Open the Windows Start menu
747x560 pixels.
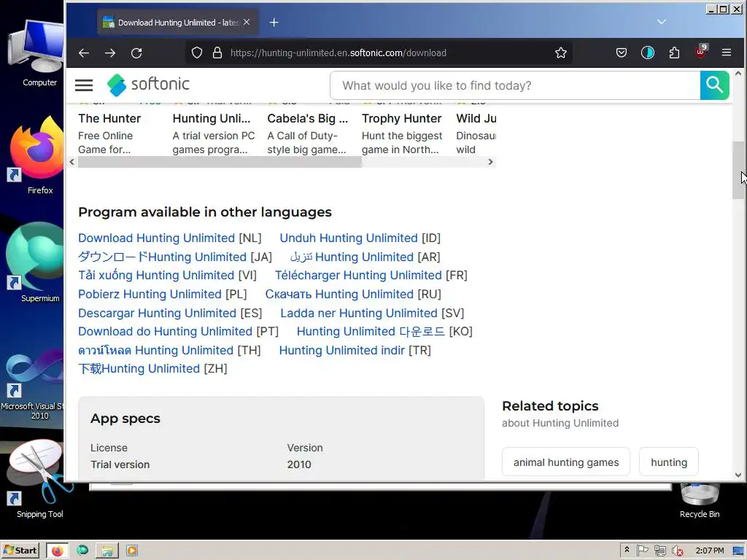pos(20,551)
